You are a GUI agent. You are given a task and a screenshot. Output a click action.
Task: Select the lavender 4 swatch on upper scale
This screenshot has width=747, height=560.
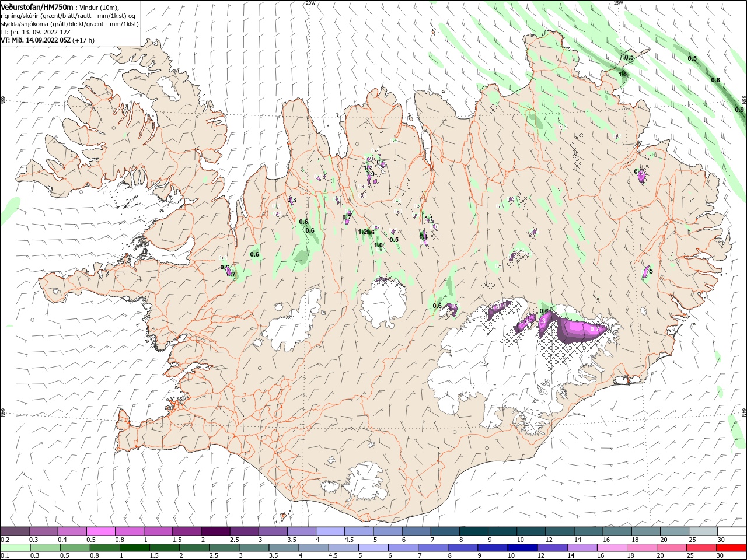point(330,531)
